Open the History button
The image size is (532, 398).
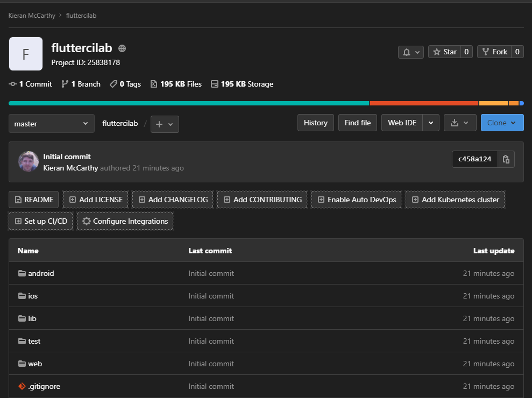point(316,123)
